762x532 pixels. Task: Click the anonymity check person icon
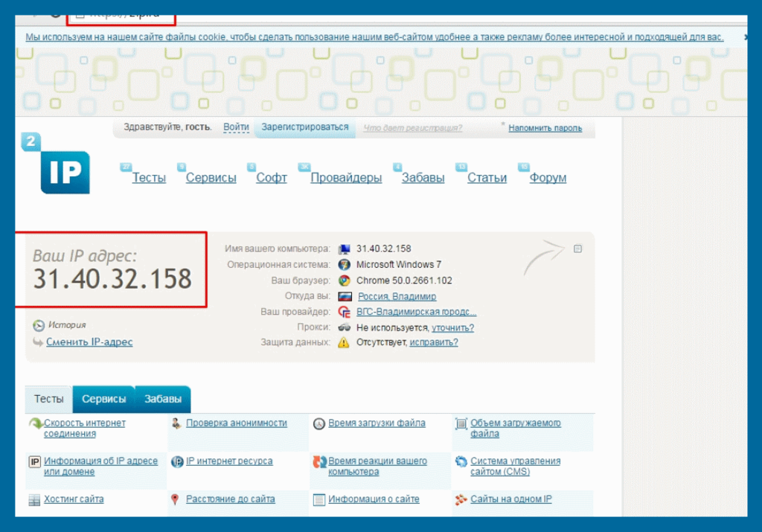(176, 423)
